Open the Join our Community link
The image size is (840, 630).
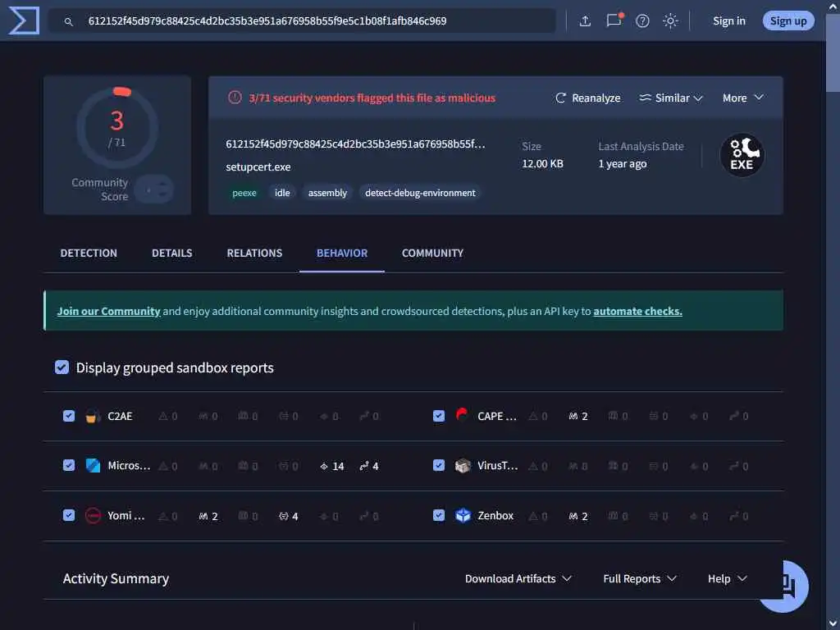[x=109, y=311]
